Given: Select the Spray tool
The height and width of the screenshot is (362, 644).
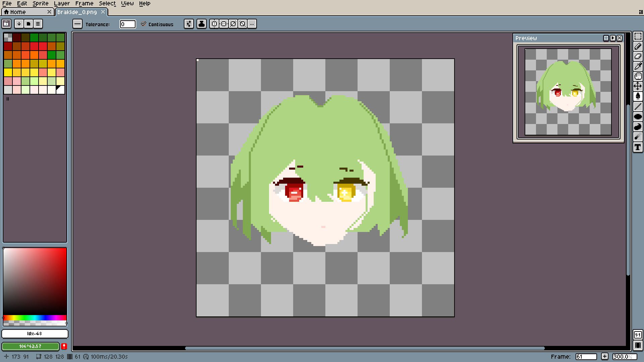Looking at the screenshot, I should 638,137.
